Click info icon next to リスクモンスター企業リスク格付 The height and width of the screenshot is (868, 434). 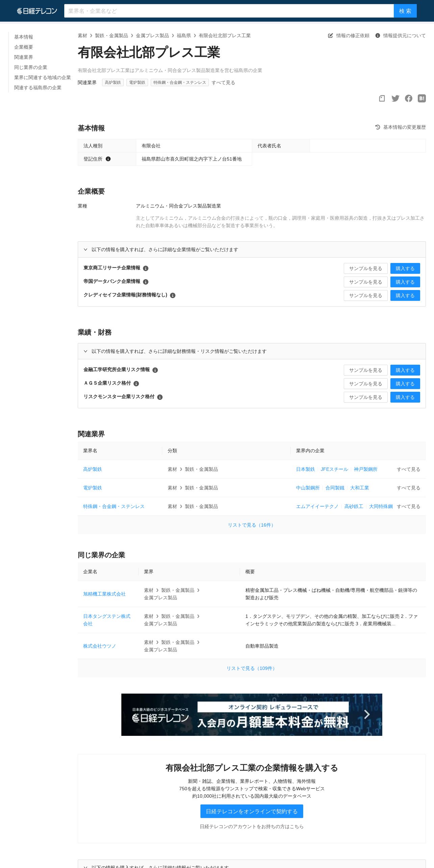tap(160, 397)
